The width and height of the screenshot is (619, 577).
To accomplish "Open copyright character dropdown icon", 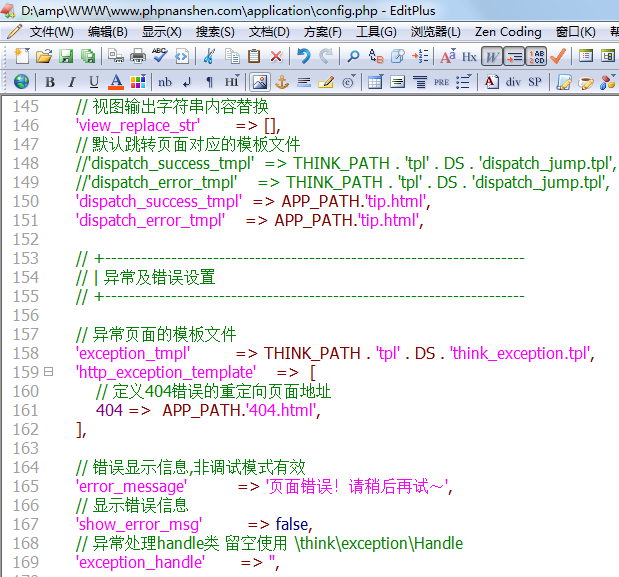I will coord(349,82).
